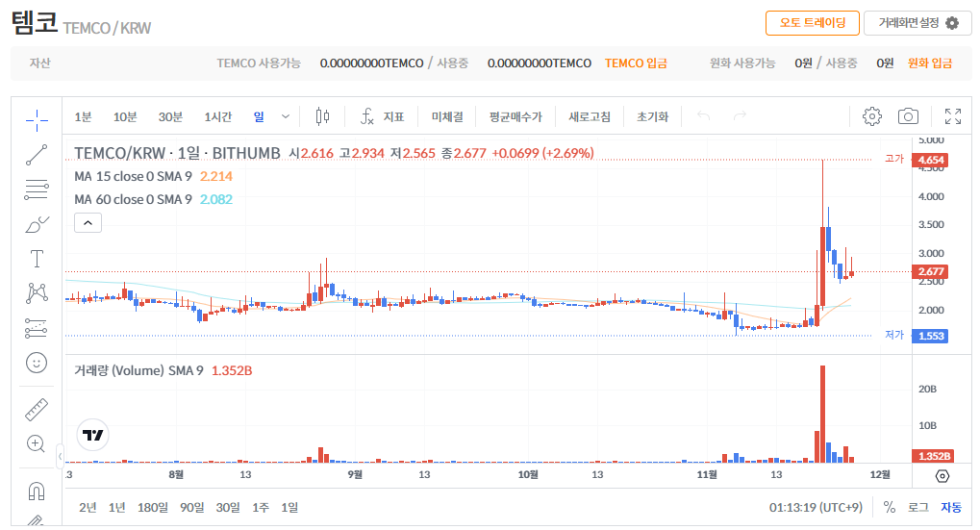Select the trend line drawing tool
The width and height of the screenshot is (980, 530).
(x=37, y=154)
